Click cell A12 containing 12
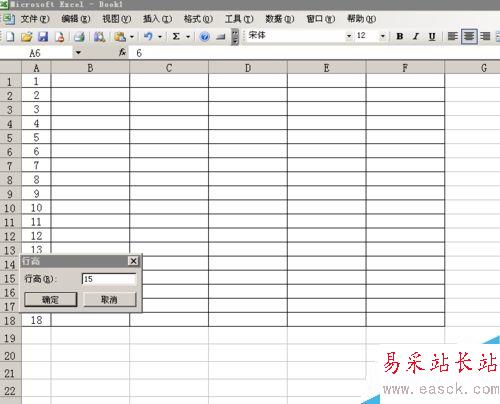This screenshot has width=500, height=404. 36,236
